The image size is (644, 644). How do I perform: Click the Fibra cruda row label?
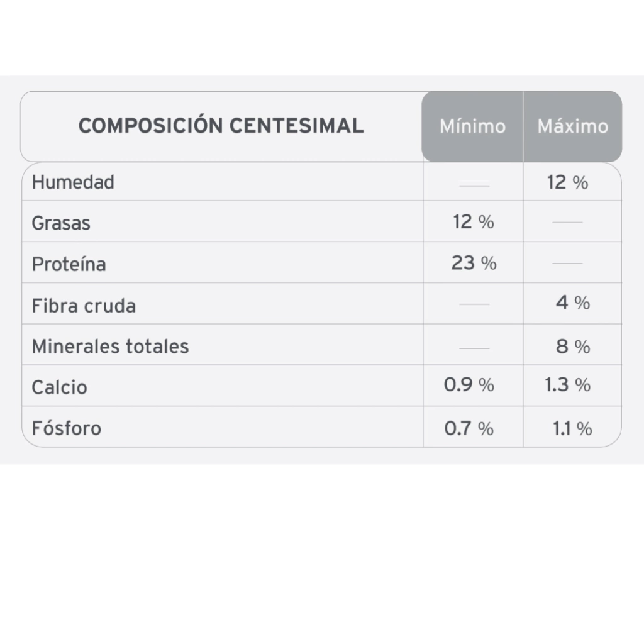click(x=84, y=306)
